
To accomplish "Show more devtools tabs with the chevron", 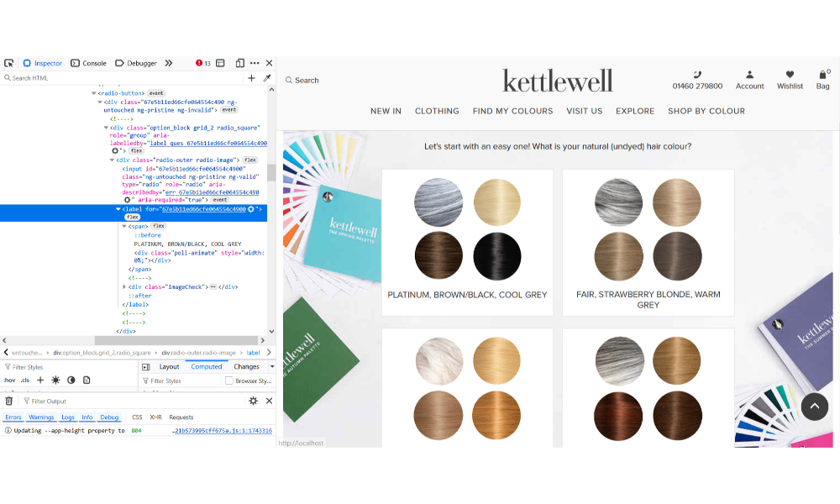I will pos(169,63).
